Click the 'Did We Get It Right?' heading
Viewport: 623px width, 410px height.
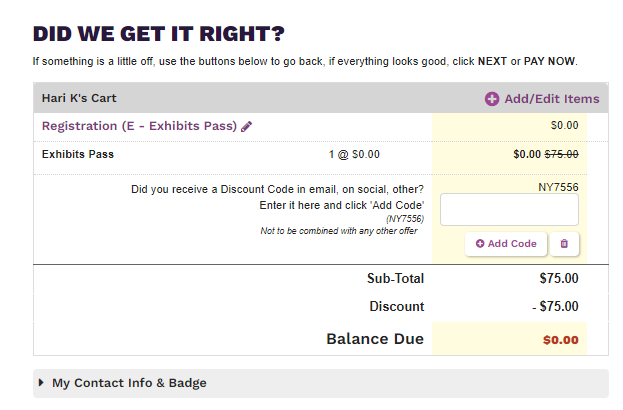159,33
